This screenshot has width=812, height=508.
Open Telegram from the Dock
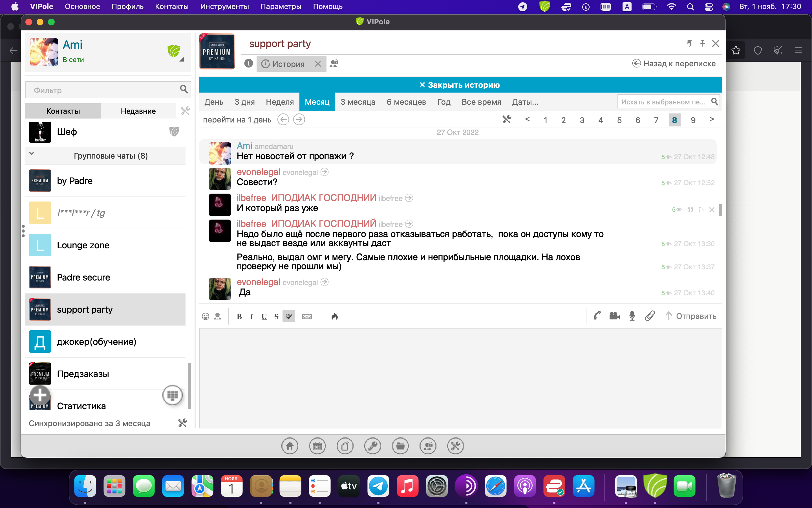click(x=378, y=486)
